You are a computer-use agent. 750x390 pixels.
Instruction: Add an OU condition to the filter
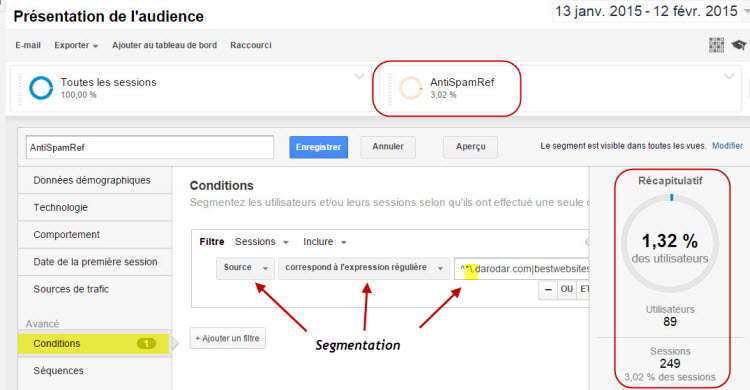567,289
